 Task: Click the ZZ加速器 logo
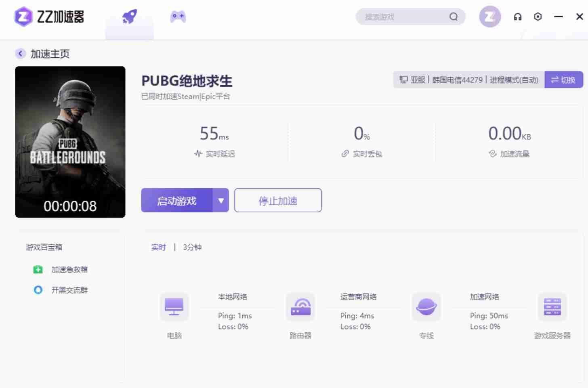pyautogui.click(x=49, y=17)
